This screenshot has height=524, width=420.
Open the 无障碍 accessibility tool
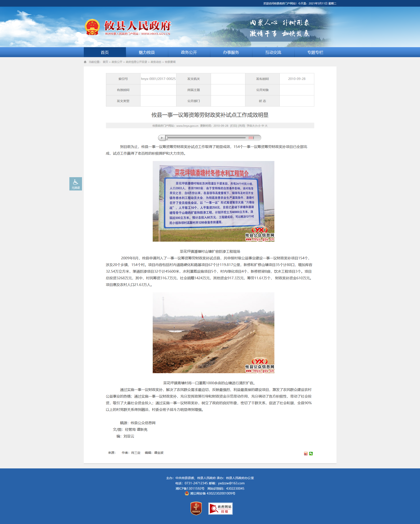pyautogui.click(x=76, y=184)
